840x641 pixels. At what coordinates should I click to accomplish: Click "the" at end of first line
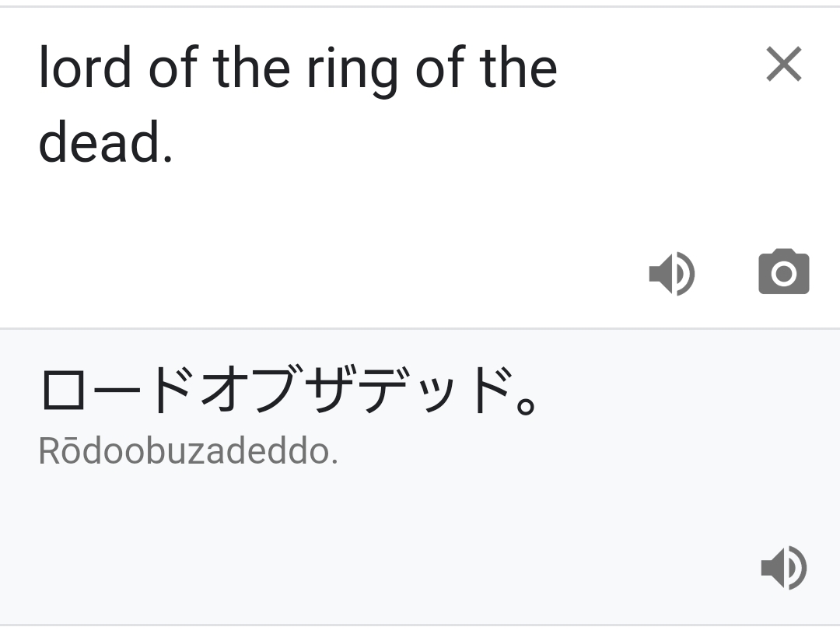[519, 68]
